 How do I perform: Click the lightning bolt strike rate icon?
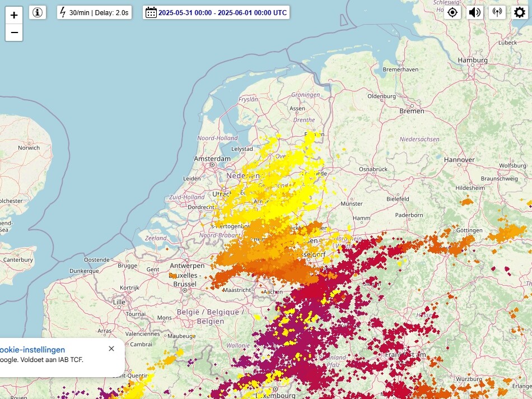tap(62, 12)
